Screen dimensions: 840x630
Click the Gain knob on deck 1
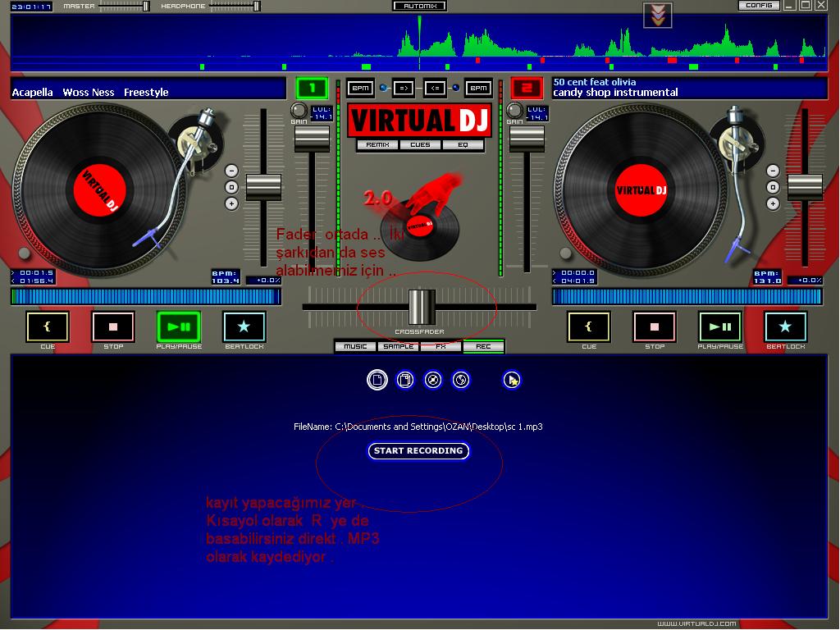tap(299, 111)
